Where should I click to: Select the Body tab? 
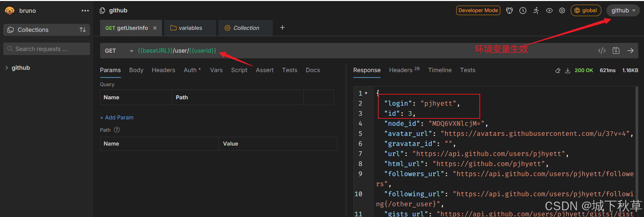coord(136,70)
